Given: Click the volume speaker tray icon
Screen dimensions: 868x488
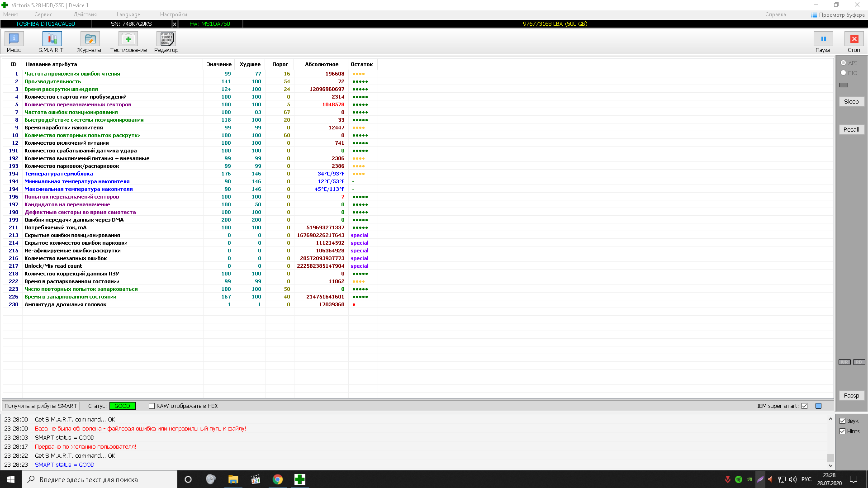Looking at the screenshot, I should [792, 479].
